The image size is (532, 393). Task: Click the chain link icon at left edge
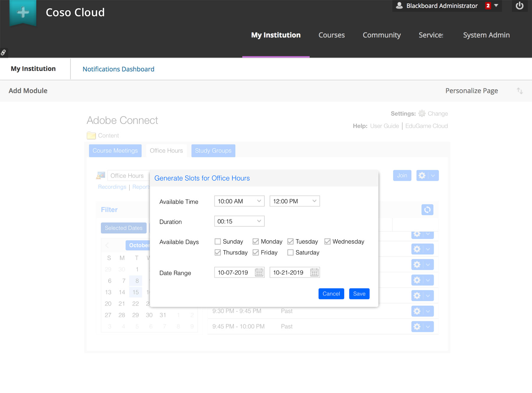tap(3, 53)
